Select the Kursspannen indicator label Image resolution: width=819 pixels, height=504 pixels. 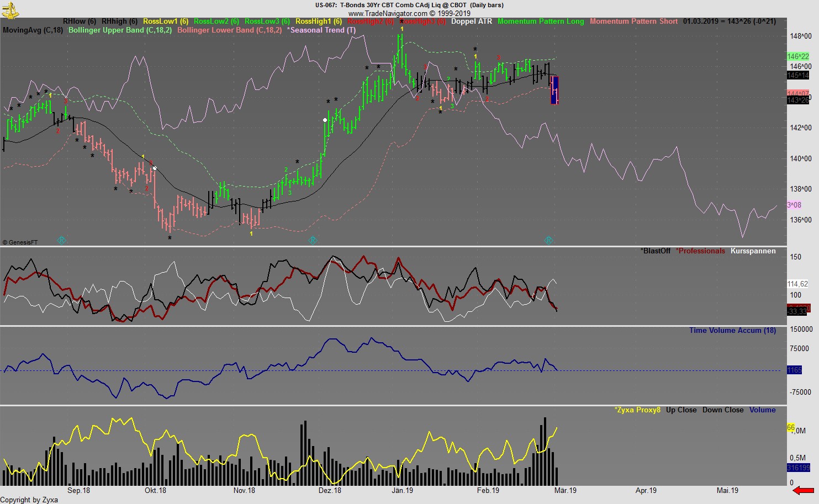pyautogui.click(x=753, y=251)
